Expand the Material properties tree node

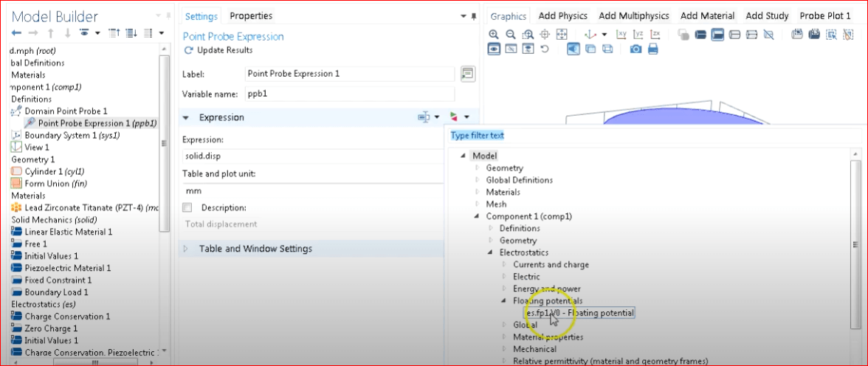[504, 336]
